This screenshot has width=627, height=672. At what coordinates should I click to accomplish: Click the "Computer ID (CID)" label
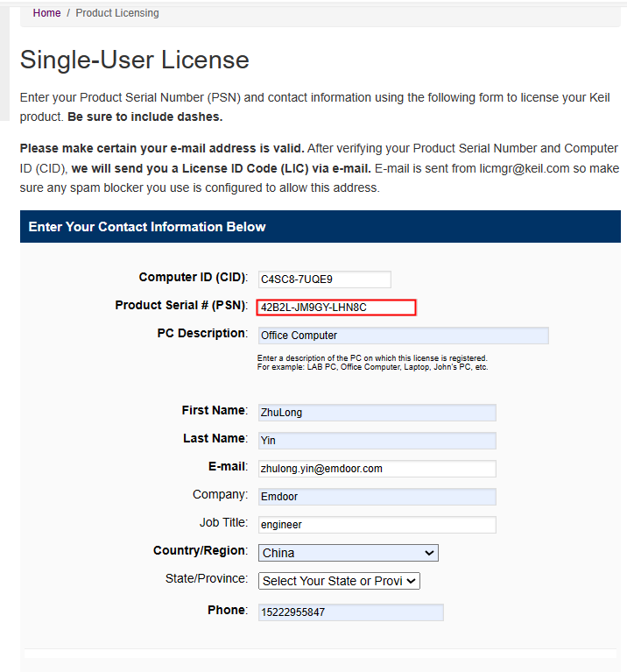[x=193, y=278]
